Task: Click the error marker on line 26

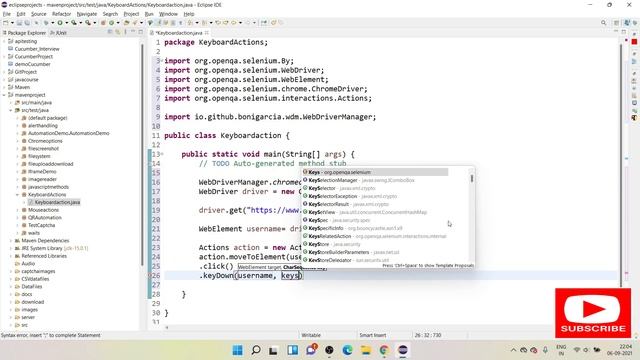Action: (x=150, y=276)
